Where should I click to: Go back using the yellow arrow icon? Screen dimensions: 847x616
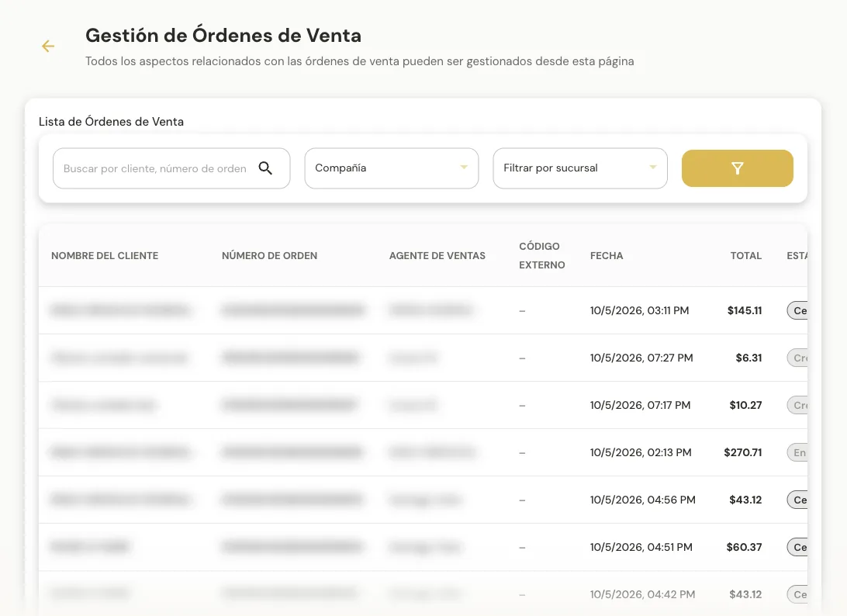[48, 47]
